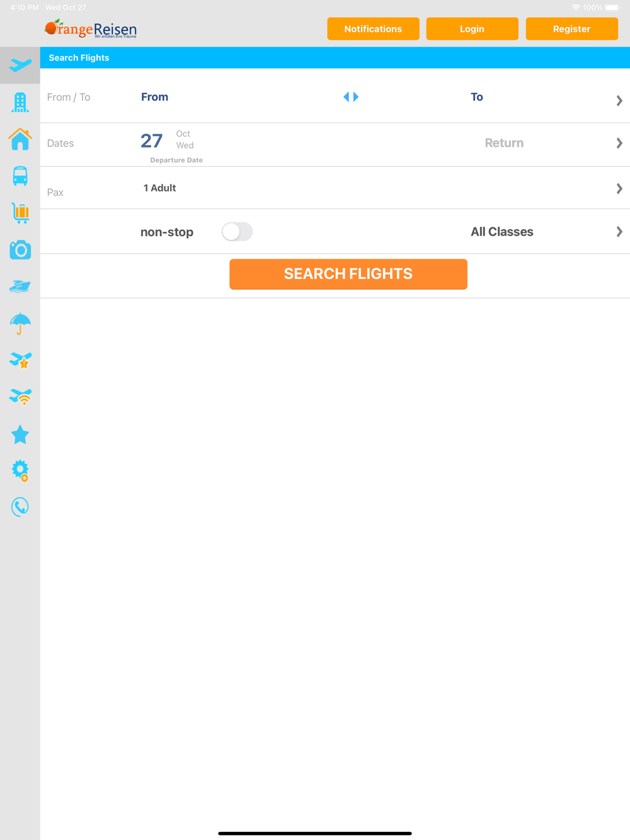Click the Notifications button
The height and width of the screenshot is (840, 630).
[x=373, y=29]
